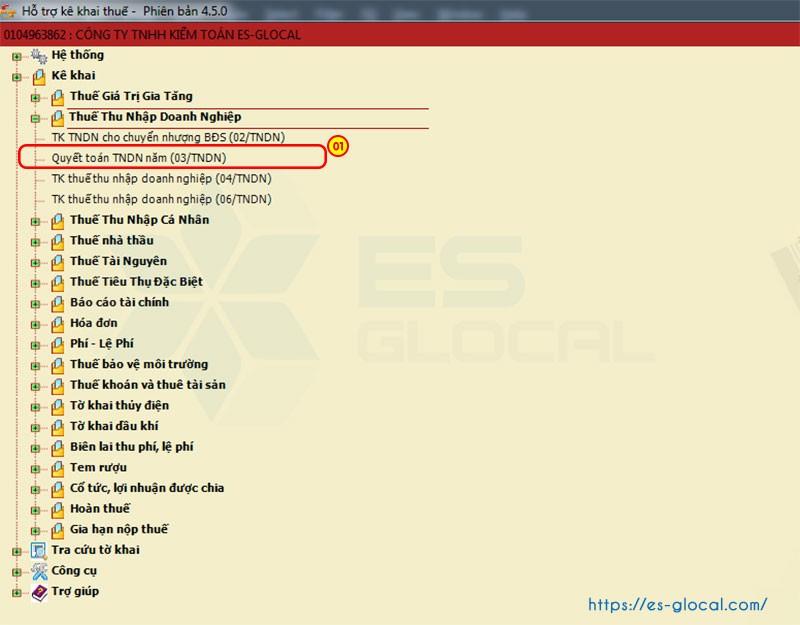Click the Biên lai thu phí, lệ phí icon
The width and height of the screenshot is (800, 625).
tap(58, 448)
